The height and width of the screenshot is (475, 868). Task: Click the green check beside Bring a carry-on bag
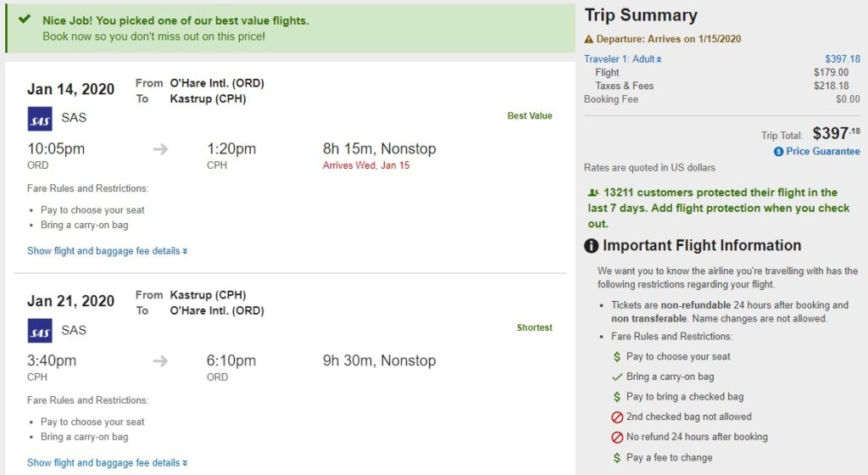point(617,377)
